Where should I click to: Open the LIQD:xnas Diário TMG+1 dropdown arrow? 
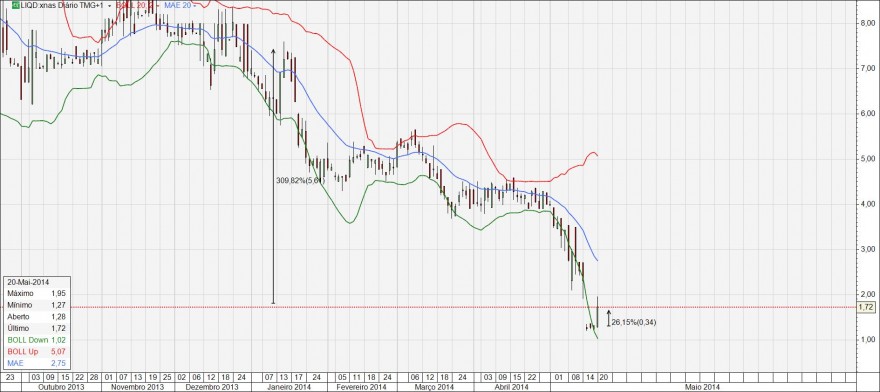click(x=109, y=6)
